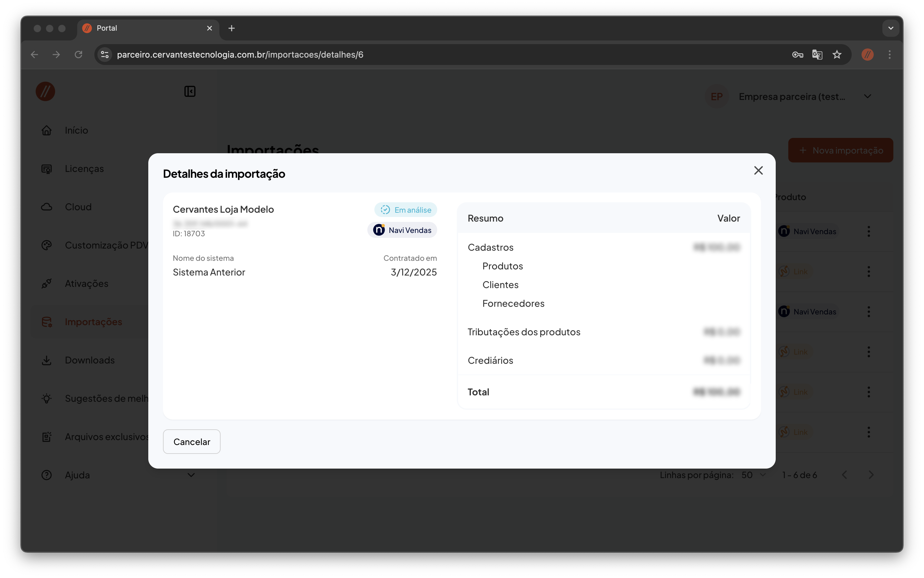Click the ID: 18703 text
924x578 pixels.
coord(189,234)
